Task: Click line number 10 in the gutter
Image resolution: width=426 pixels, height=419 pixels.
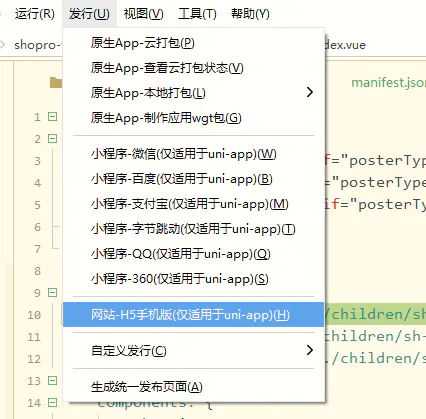Action: (34, 315)
